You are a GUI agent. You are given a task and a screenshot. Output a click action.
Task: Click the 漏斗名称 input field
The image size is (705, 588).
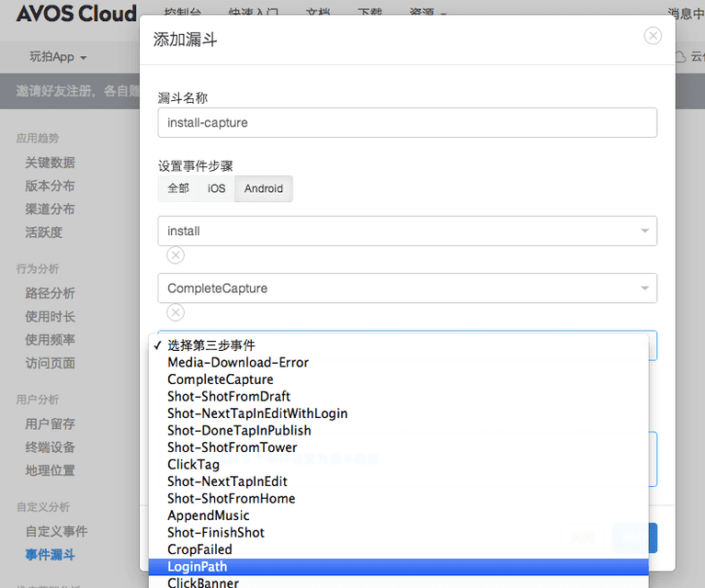point(407,122)
